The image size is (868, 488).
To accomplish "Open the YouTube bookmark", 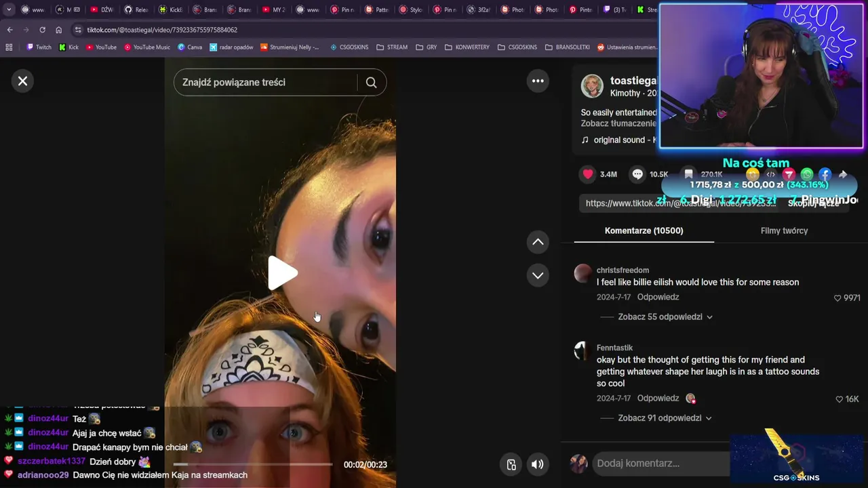I will [101, 47].
